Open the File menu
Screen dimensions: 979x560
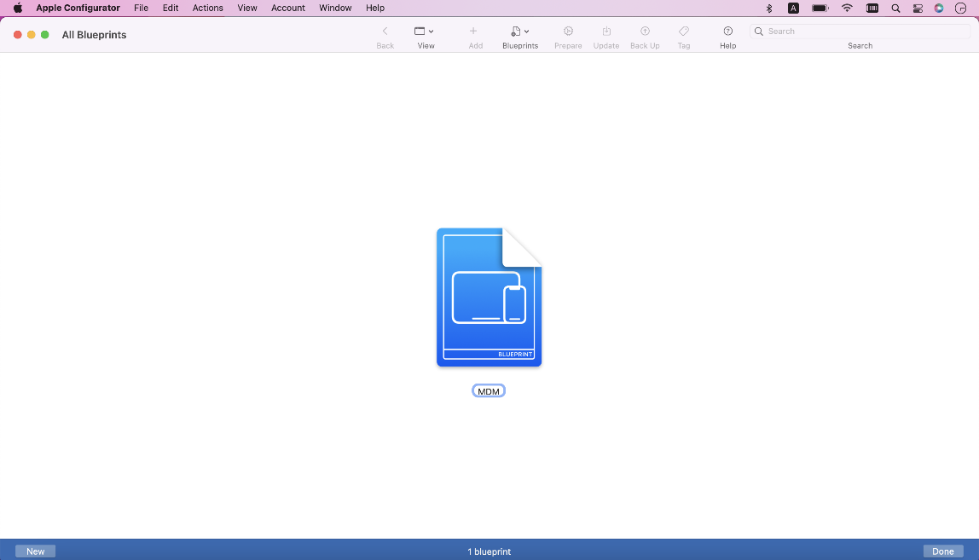click(x=141, y=8)
